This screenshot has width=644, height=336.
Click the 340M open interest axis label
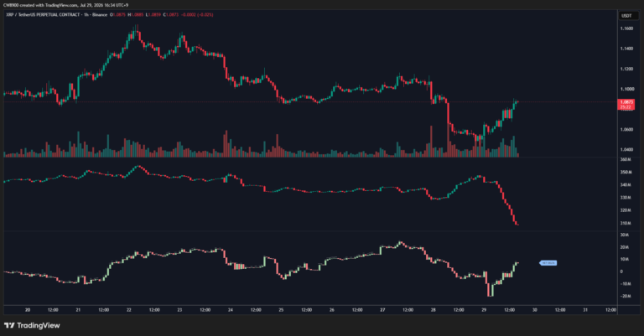(626, 185)
